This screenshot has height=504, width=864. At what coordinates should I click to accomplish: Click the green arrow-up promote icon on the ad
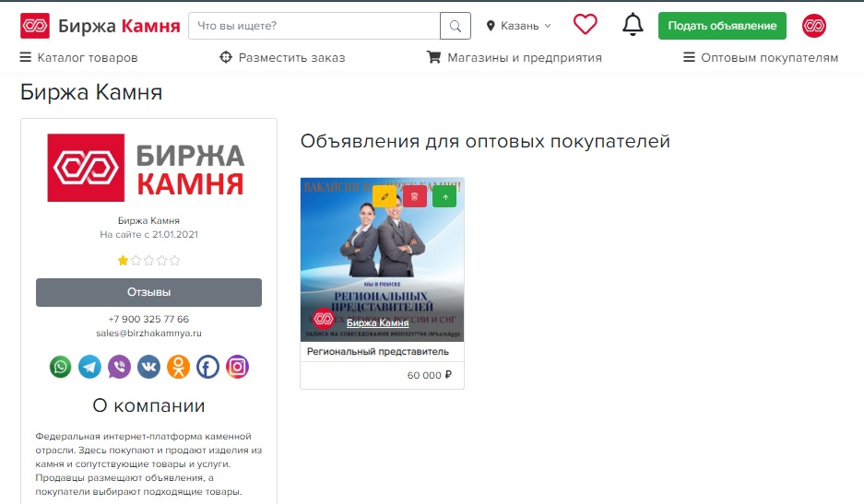click(444, 196)
